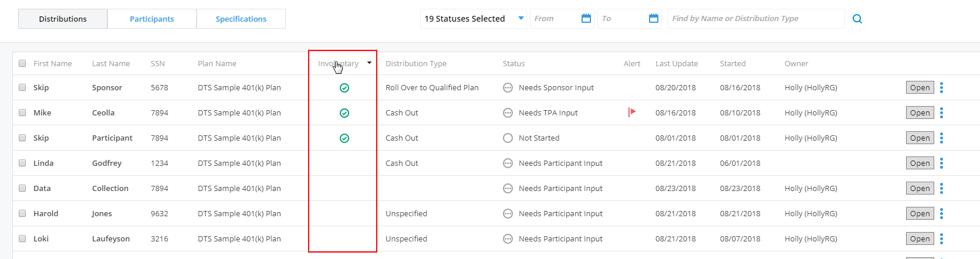Open Loki Laufeyson's distribution
The image size is (980, 259).
pos(920,238)
